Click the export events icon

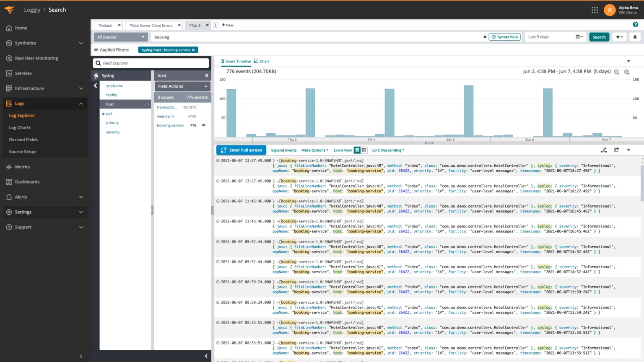coord(616,150)
